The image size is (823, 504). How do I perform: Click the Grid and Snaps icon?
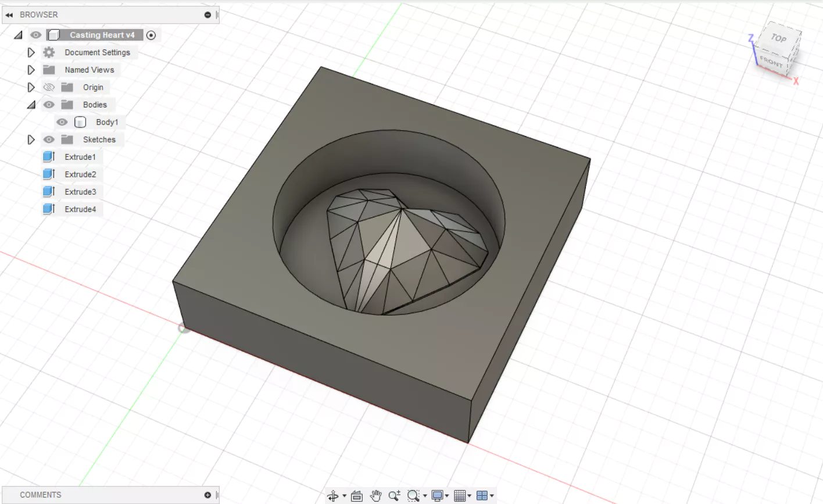(x=460, y=496)
